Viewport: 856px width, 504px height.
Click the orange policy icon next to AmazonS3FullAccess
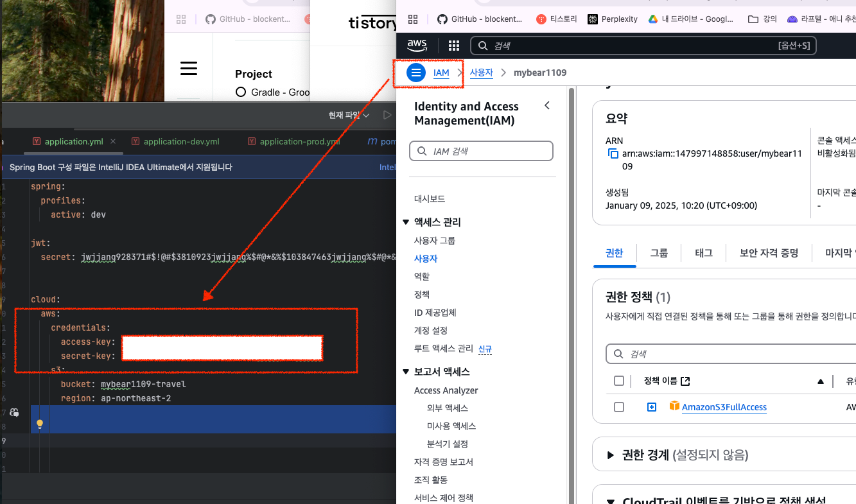pyautogui.click(x=674, y=406)
